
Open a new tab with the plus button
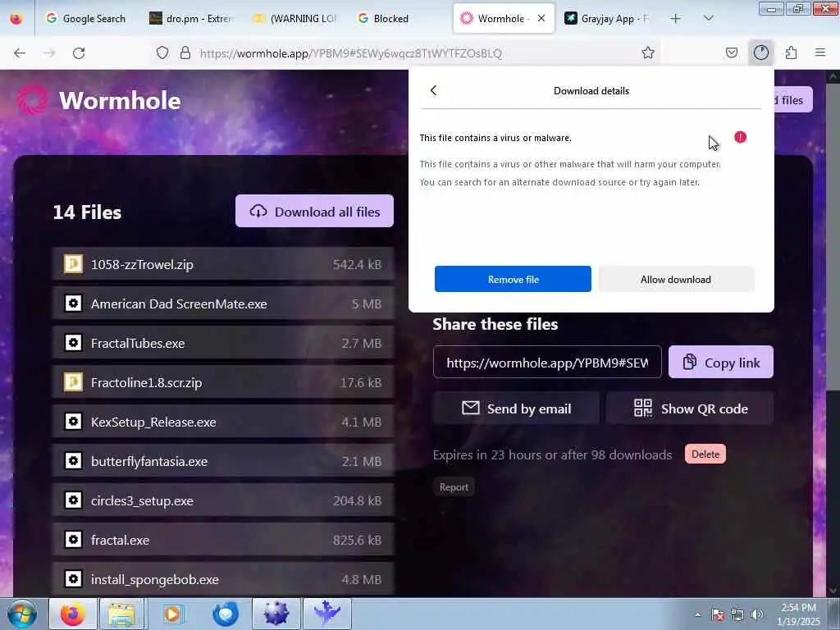coord(676,19)
